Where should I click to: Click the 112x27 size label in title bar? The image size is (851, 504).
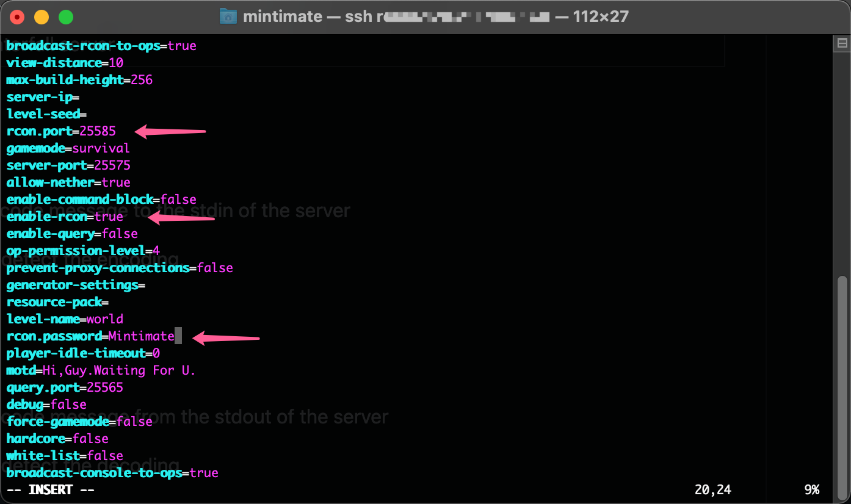600,16
